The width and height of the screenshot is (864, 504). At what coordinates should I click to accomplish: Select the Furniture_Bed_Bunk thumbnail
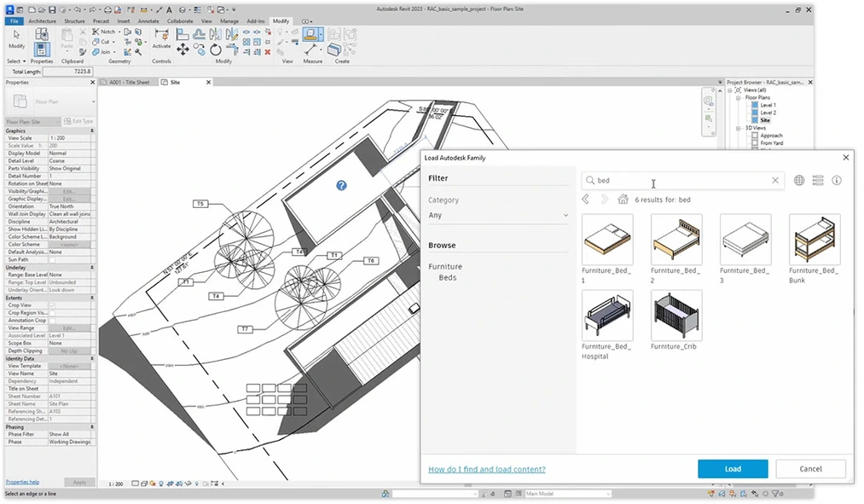click(814, 241)
